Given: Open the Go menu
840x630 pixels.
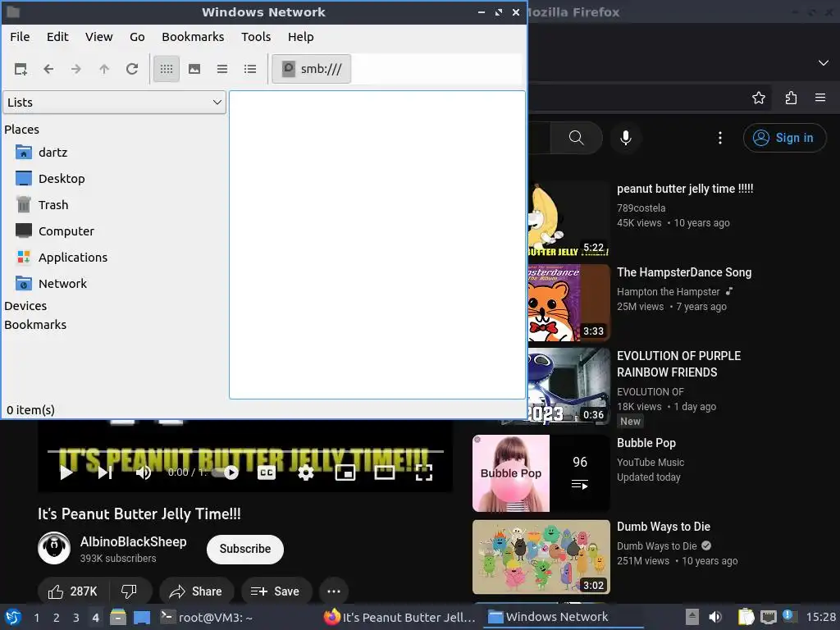Looking at the screenshot, I should (x=137, y=37).
